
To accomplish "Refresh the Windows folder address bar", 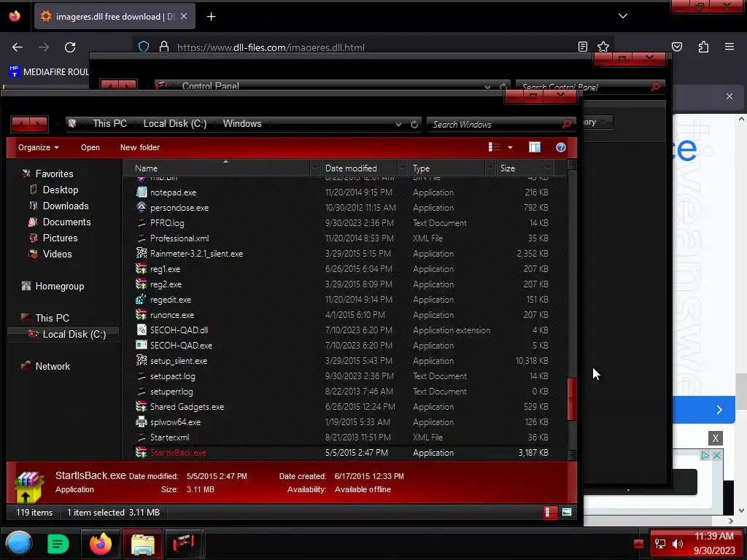I will [414, 124].
